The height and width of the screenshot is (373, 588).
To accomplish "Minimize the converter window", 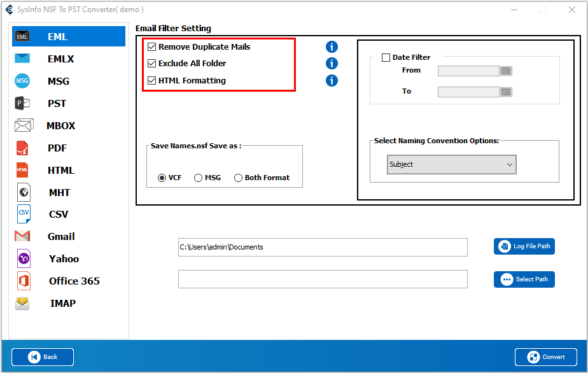I will coord(514,10).
